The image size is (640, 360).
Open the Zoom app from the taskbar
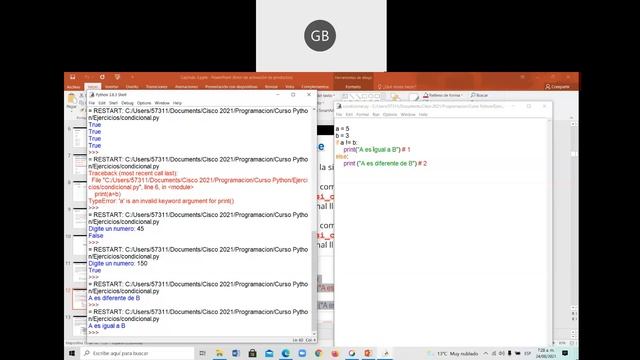(x=302, y=353)
